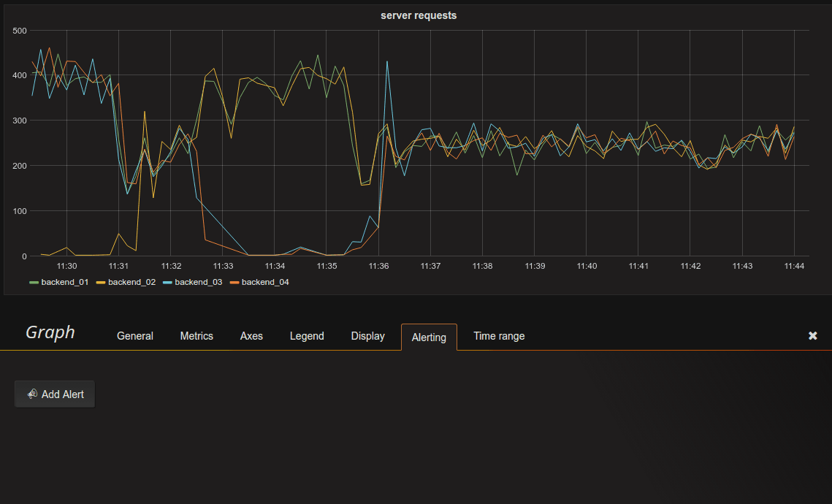This screenshot has width=832, height=504.
Task: Toggle backend_01 series in legend
Action: [65, 282]
